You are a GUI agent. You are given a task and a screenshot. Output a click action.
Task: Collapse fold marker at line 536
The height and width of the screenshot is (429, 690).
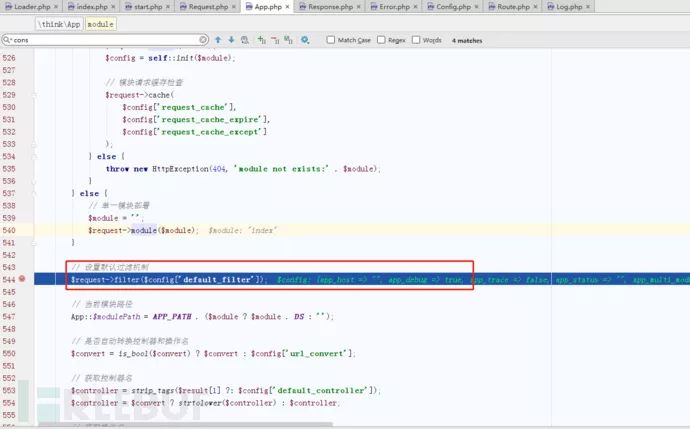pyautogui.click(x=34, y=181)
